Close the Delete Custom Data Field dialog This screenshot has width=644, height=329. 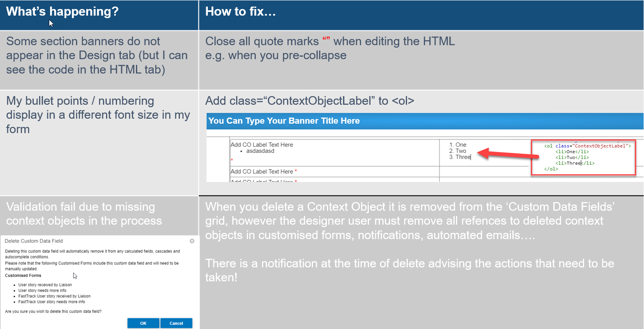click(x=192, y=241)
